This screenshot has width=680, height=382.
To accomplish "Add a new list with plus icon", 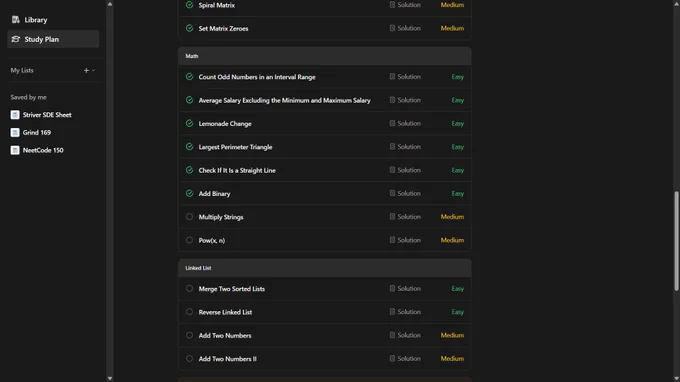I will (x=86, y=70).
